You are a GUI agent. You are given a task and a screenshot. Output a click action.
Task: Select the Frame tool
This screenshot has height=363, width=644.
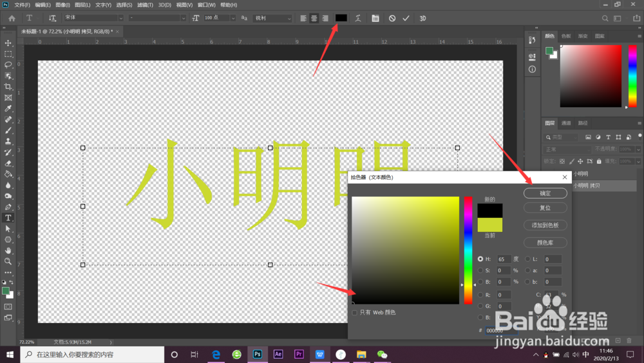8,98
